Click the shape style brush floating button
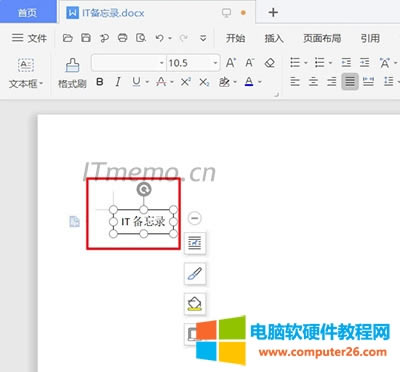This screenshot has height=372, width=400. pos(195,273)
